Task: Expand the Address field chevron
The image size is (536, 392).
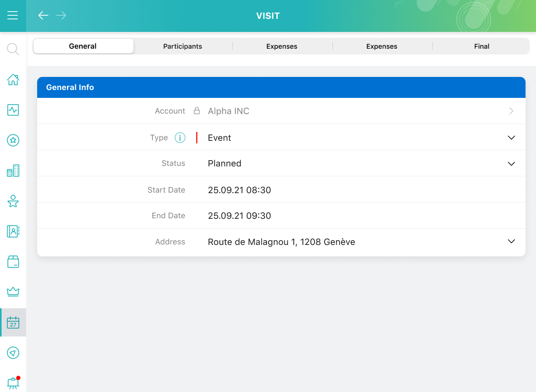Action: tap(511, 241)
